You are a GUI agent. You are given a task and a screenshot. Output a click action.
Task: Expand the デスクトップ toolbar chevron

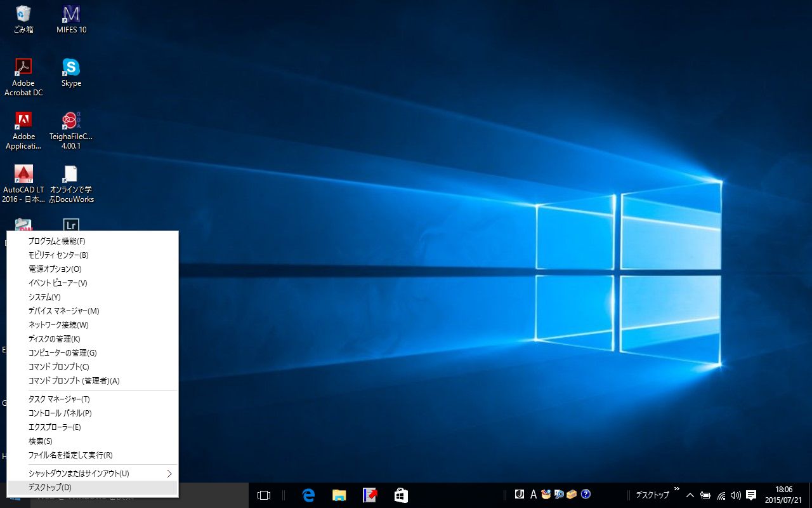pyautogui.click(x=676, y=490)
